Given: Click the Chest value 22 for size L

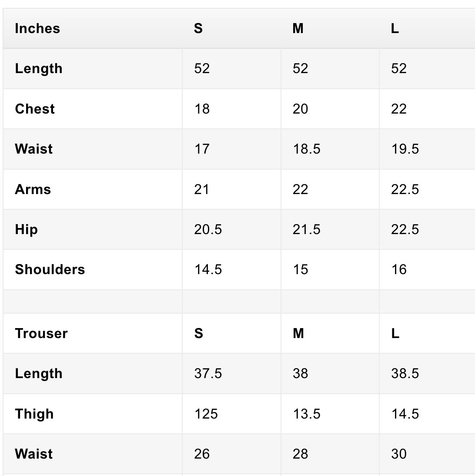Looking at the screenshot, I should [x=399, y=109].
